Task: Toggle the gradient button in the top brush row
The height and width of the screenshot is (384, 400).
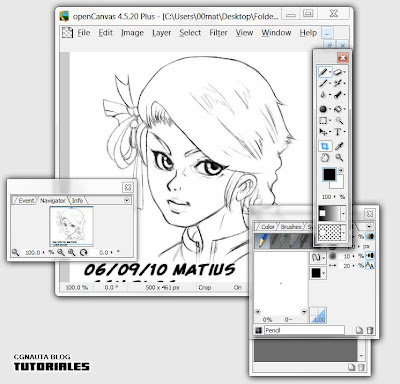Action: (370, 236)
